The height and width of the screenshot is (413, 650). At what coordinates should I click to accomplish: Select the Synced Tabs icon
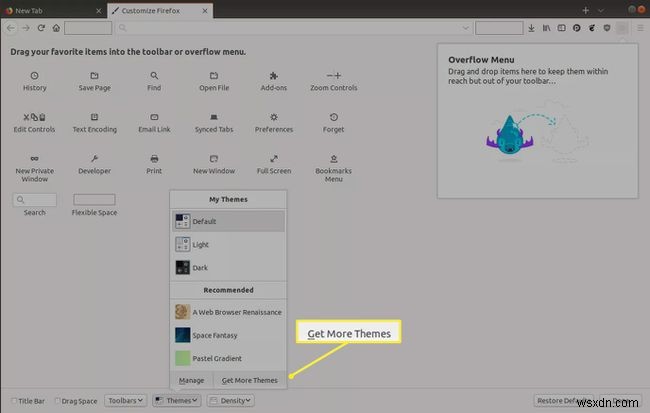(x=214, y=117)
